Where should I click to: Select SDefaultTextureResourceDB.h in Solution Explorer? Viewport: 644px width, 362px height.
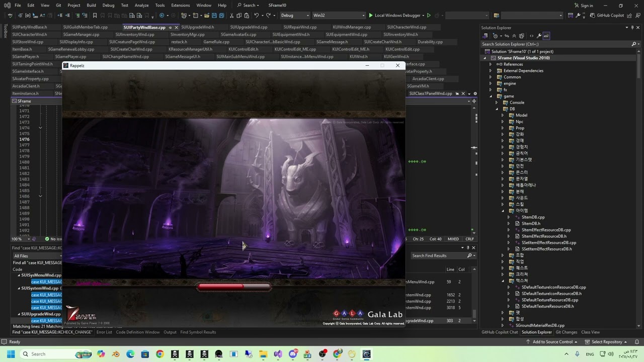tap(547, 306)
